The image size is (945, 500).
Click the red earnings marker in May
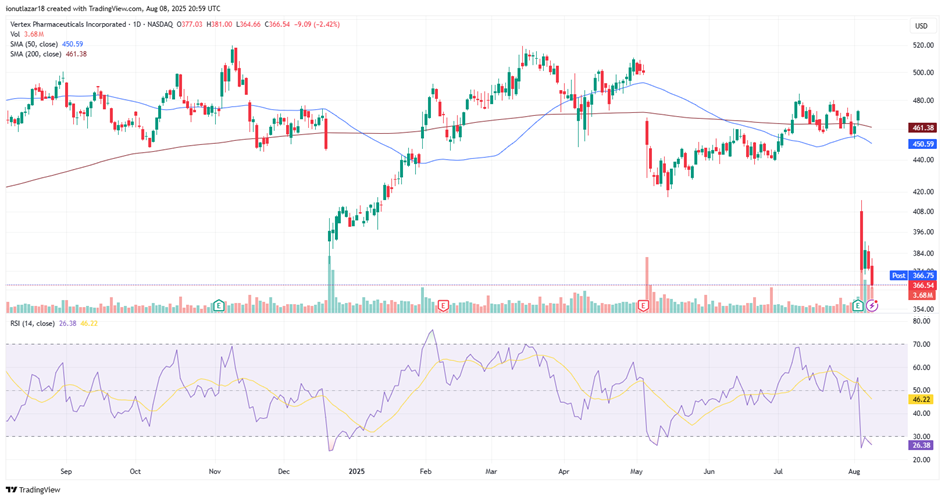644,304
